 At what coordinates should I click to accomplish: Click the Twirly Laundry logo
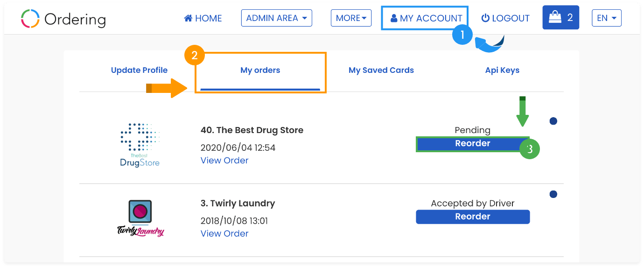pyautogui.click(x=140, y=218)
